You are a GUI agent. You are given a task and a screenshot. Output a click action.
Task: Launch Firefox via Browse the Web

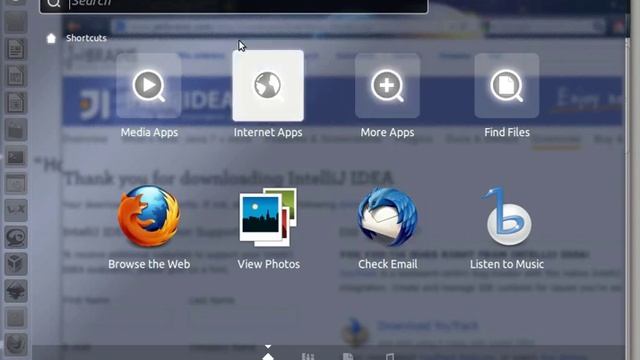149,216
